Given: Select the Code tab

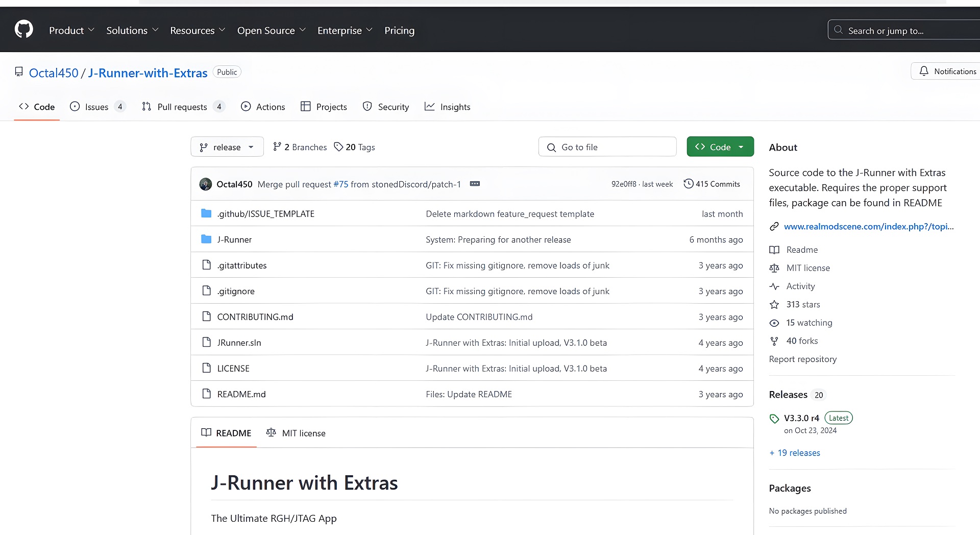Looking at the screenshot, I should pos(37,107).
